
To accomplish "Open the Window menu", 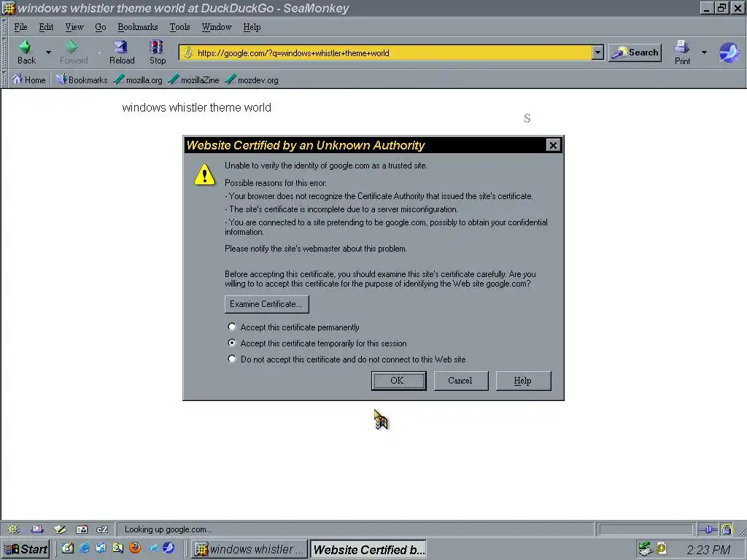I will tap(216, 27).
